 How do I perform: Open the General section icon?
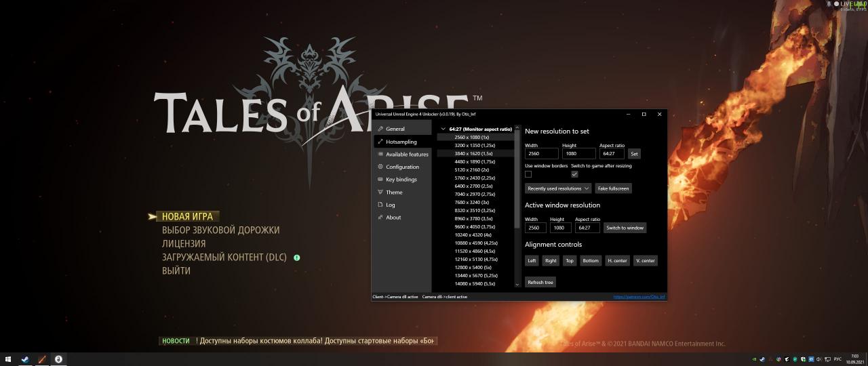[x=380, y=129]
